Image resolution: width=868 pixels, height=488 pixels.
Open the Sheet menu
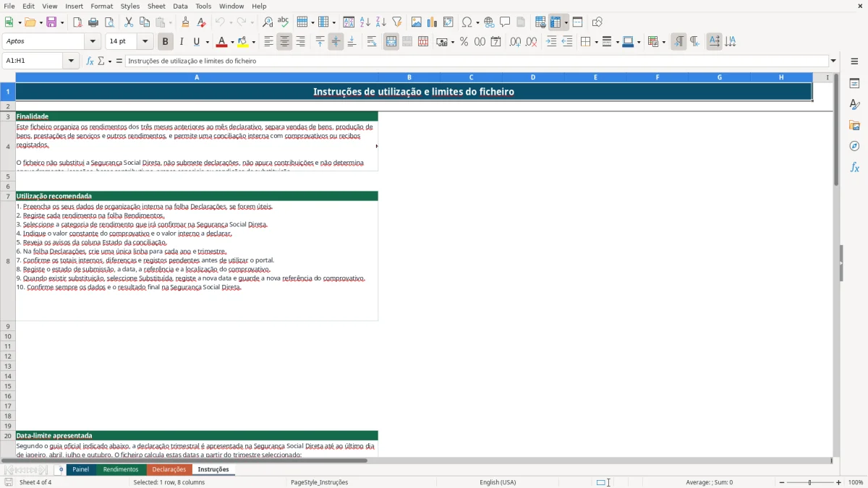pyautogui.click(x=156, y=6)
